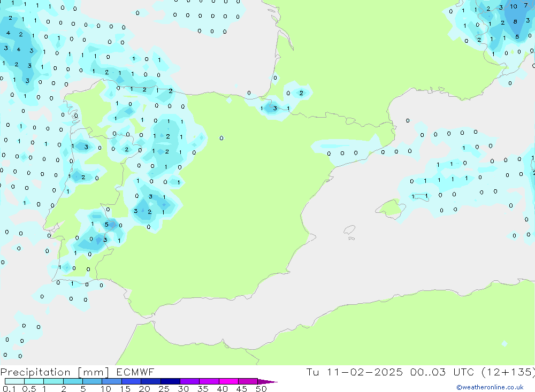Pick the 40–45 mm magenta legend box
This screenshot has height=392, width=535.
pos(228,381)
